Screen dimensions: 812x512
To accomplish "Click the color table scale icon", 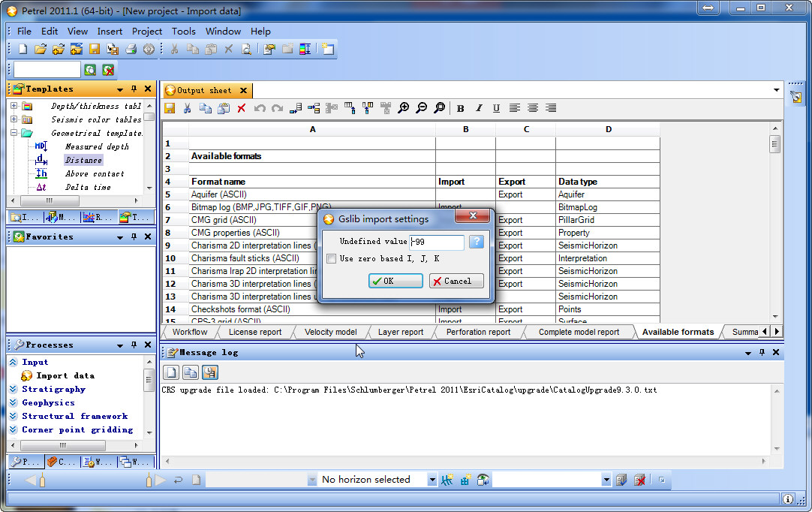I will click(x=305, y=50).
